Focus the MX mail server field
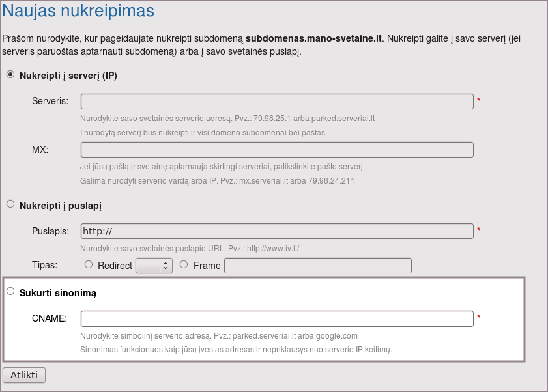 coord(277,150)
